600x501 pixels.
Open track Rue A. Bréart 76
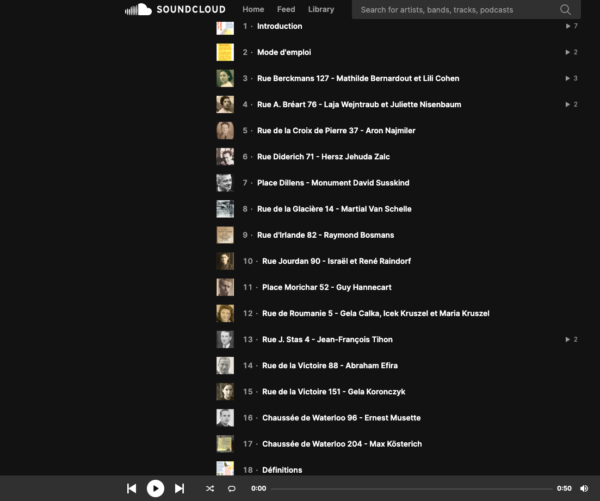tap(359, 104)
